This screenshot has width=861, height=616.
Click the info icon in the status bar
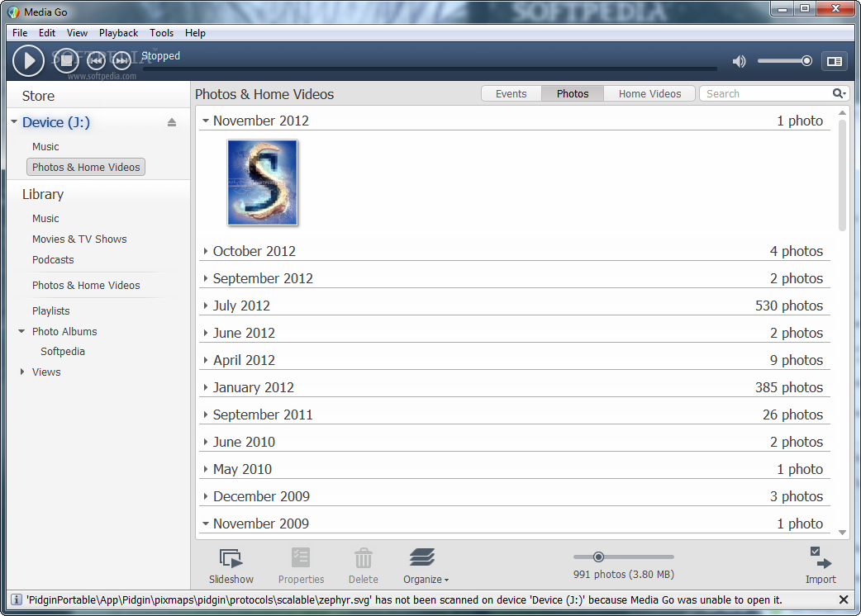(x=17, y=599)
